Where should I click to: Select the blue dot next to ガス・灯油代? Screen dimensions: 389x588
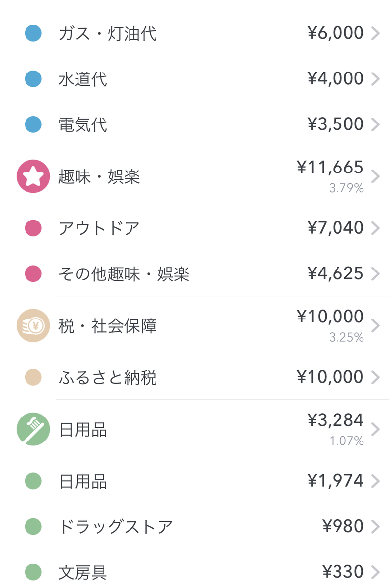point(33,33)
